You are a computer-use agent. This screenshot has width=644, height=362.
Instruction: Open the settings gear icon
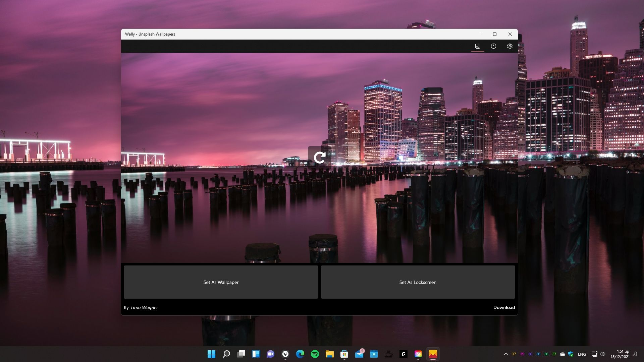(509, 46)
